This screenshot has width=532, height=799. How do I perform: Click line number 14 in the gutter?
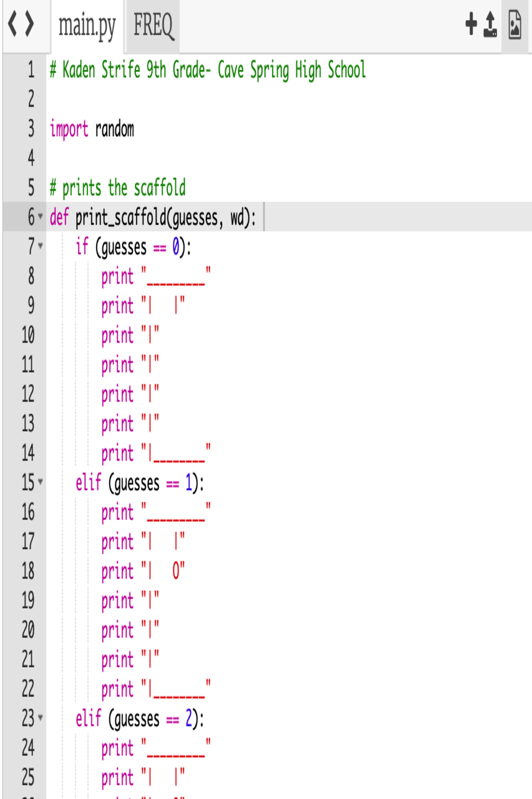tap(27, 453)
